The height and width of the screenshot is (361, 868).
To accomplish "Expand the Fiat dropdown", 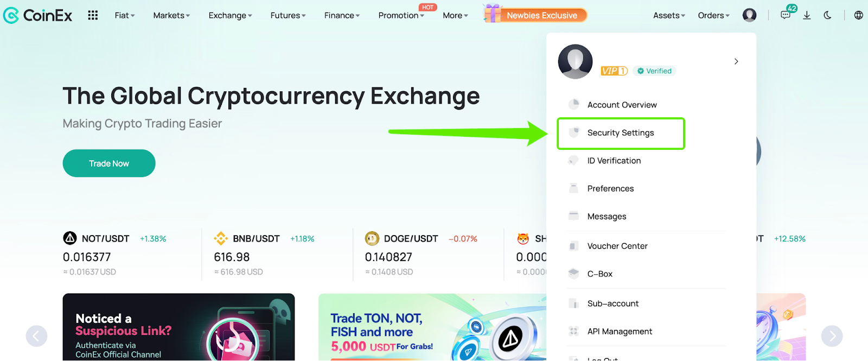I will (124, 15).
